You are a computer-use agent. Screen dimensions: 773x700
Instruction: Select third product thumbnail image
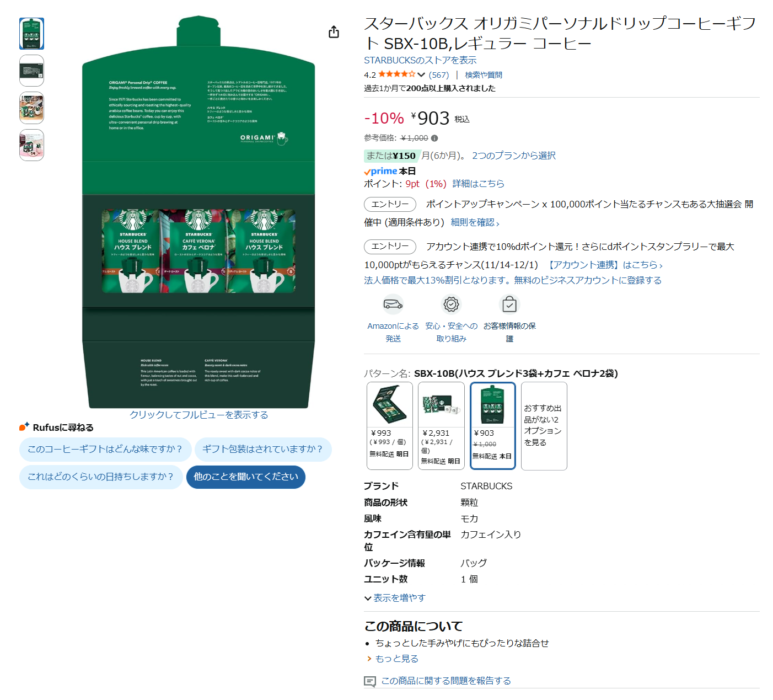point(31,108)
